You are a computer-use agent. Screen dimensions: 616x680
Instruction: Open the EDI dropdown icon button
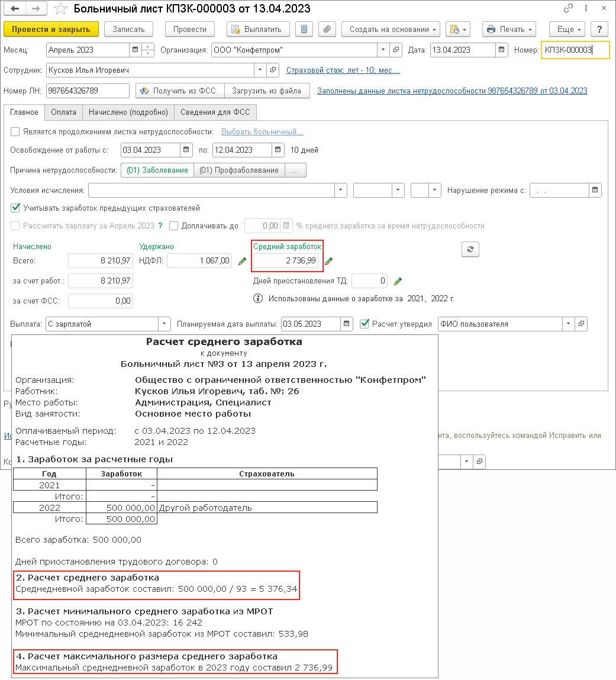pos(458,29)
